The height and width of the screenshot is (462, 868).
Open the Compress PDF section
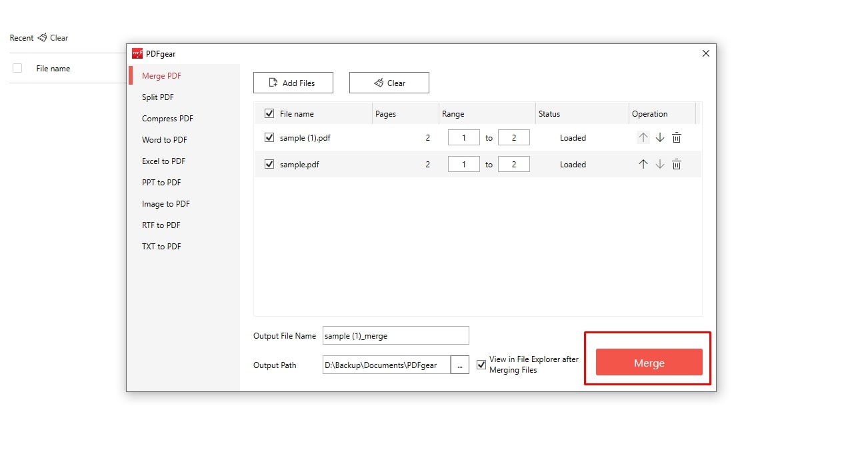(167, 118)
